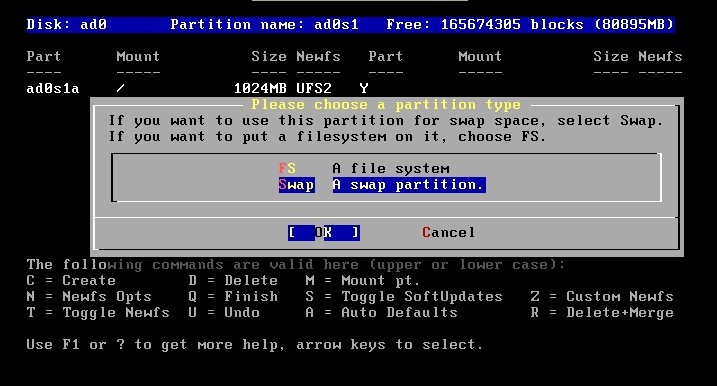The height and width of the screenshot is (386, 717).
Task: Select the FS file system option
Action: pyautogui.click(x=287, y=168)
